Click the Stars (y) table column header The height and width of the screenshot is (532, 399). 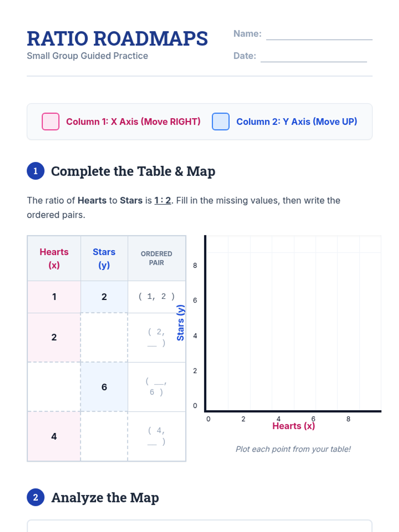[104, 258]
